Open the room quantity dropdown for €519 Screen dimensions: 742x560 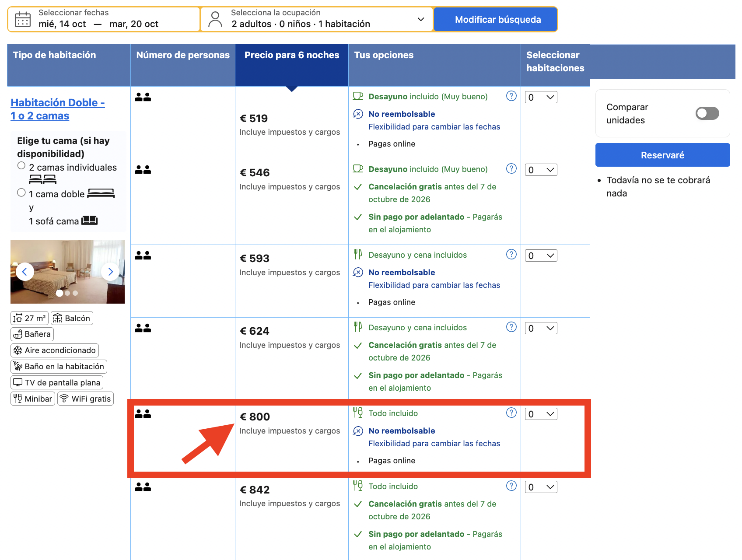pyautogui.click(x=541, y=97)
